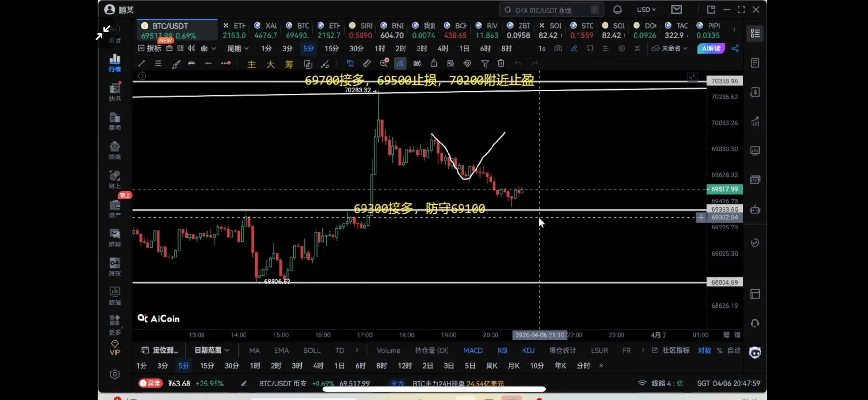Click the AI解读 button
The image size is (868, 400).
point(711,48)
